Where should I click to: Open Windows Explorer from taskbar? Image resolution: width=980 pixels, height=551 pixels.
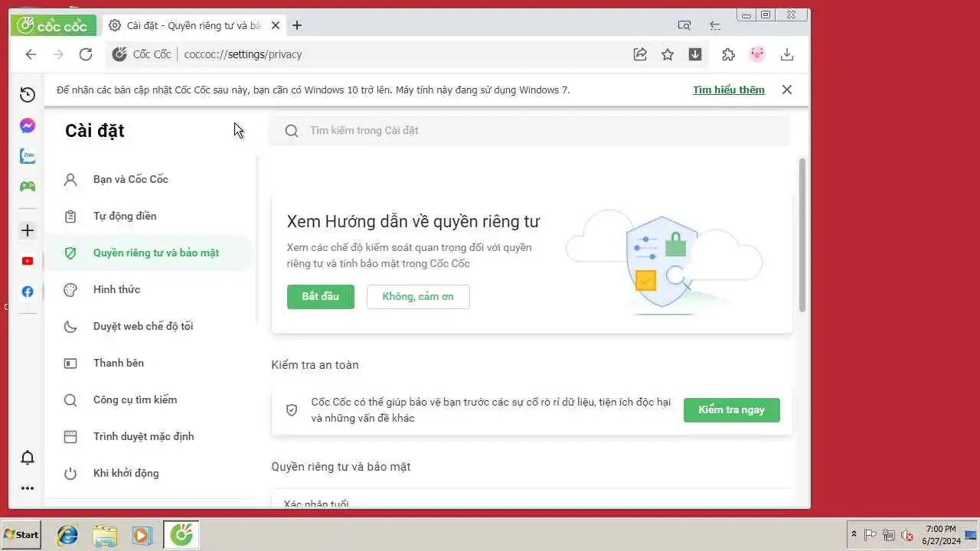point(105,535)
